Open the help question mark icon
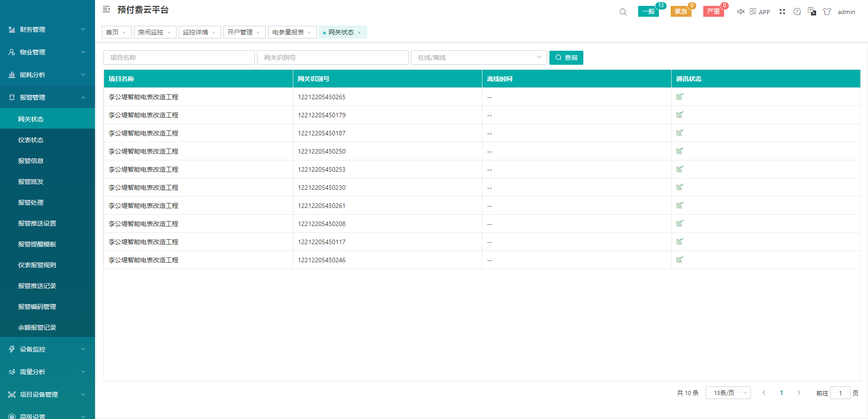 (x=797, y=11)
